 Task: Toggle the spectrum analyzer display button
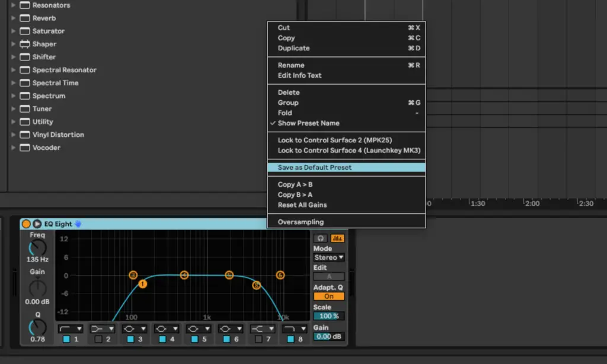coord(337,238)
